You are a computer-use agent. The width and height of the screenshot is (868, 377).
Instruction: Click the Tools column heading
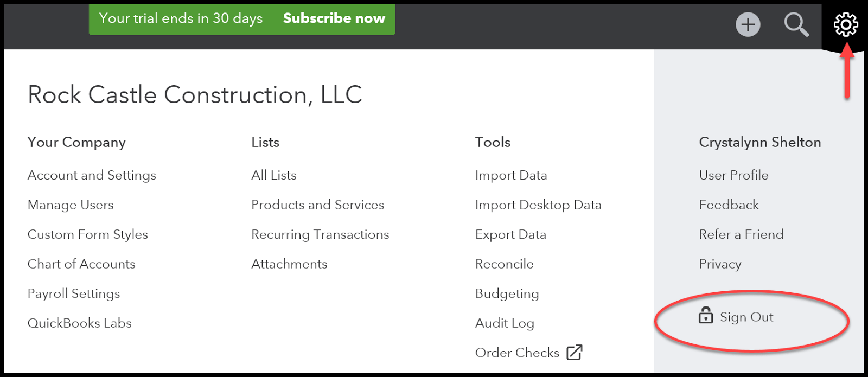tap(493, 142)
